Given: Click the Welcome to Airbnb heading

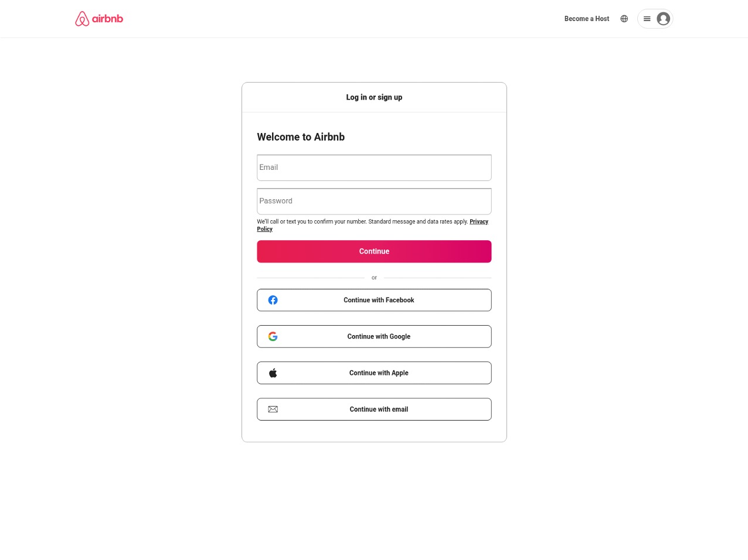Looking at the screenshot, I should click(301, 137).
